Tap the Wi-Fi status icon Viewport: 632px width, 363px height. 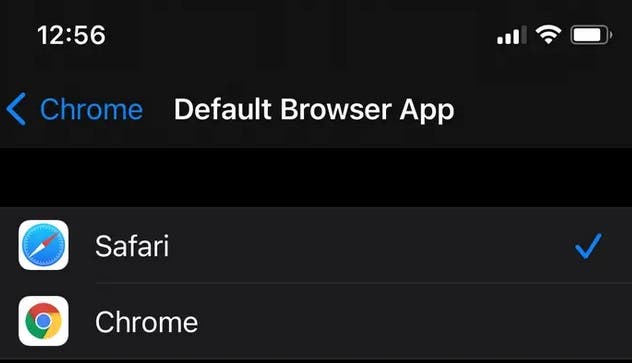(x=548, y=35)
